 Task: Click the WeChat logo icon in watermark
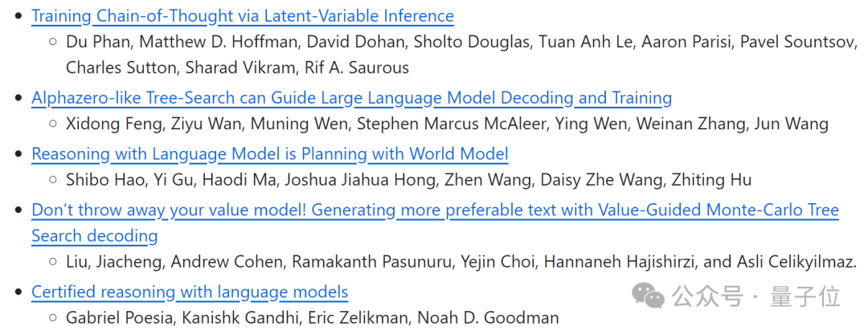click(649, 296)
